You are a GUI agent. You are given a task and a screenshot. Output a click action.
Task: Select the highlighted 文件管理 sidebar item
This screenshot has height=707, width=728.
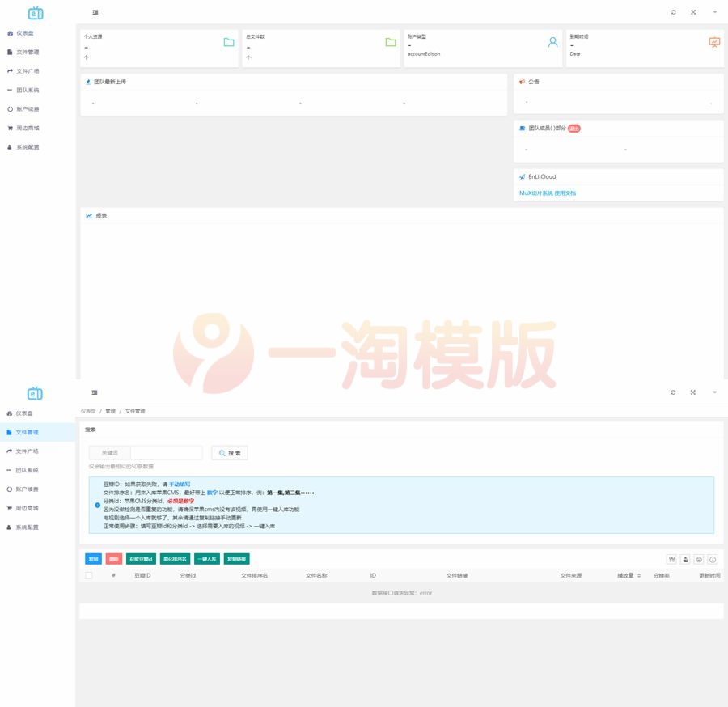point(37,433)
